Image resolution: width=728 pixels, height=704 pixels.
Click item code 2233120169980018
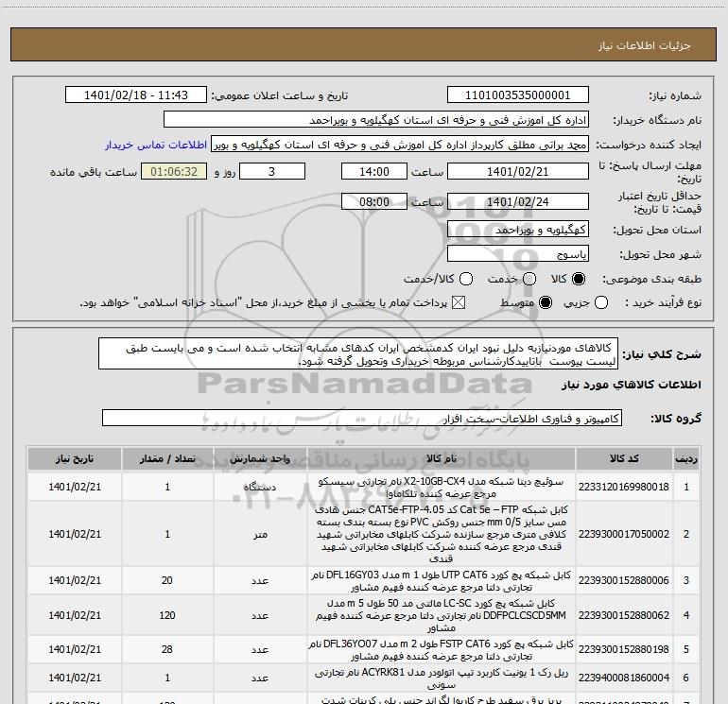pos(624,487)
